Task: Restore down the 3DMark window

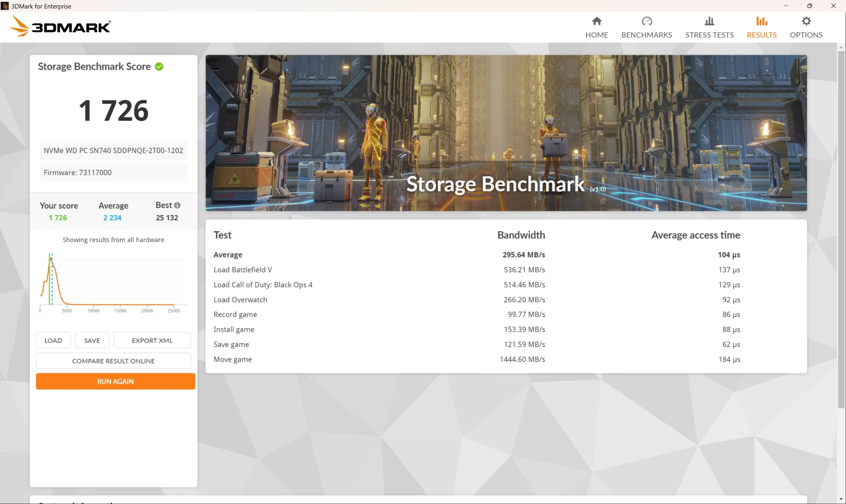Action: point(809,6)
